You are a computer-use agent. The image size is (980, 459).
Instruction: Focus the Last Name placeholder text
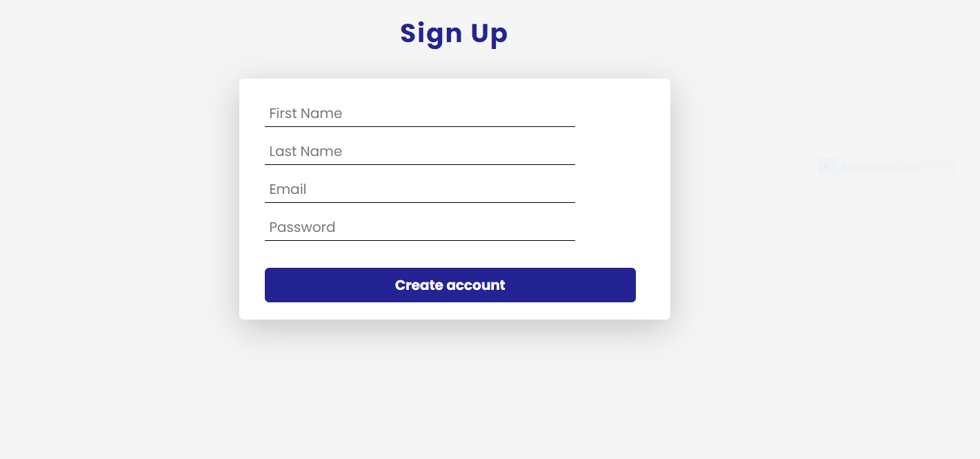pos(306,151)
